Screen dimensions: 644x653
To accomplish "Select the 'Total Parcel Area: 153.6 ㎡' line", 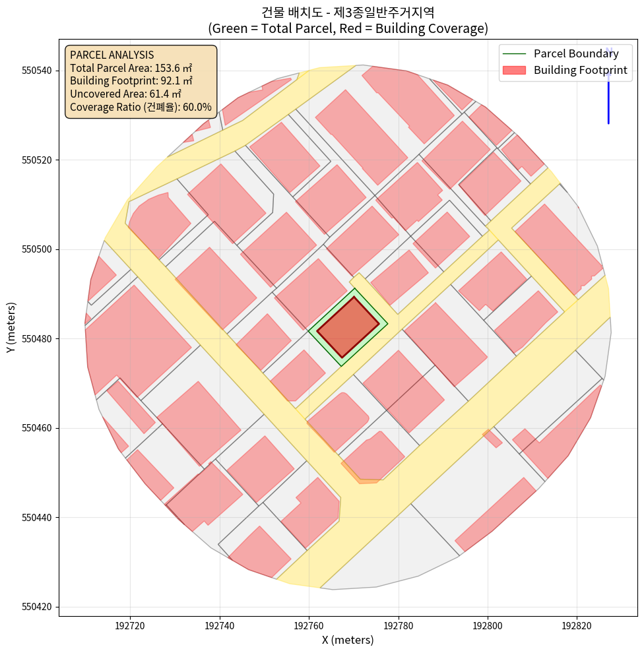I will pyautogui.click(x=131, y=68).
